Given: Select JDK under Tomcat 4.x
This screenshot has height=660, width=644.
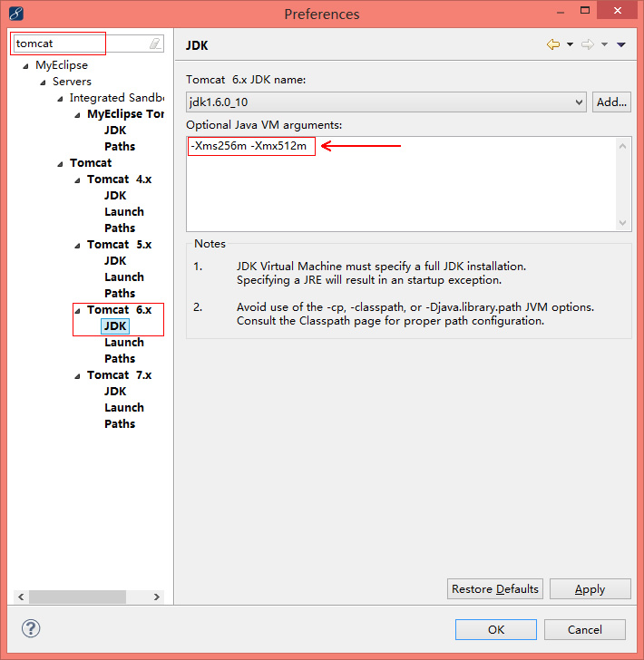Looking at the screenshot, I should click(115, 195).
